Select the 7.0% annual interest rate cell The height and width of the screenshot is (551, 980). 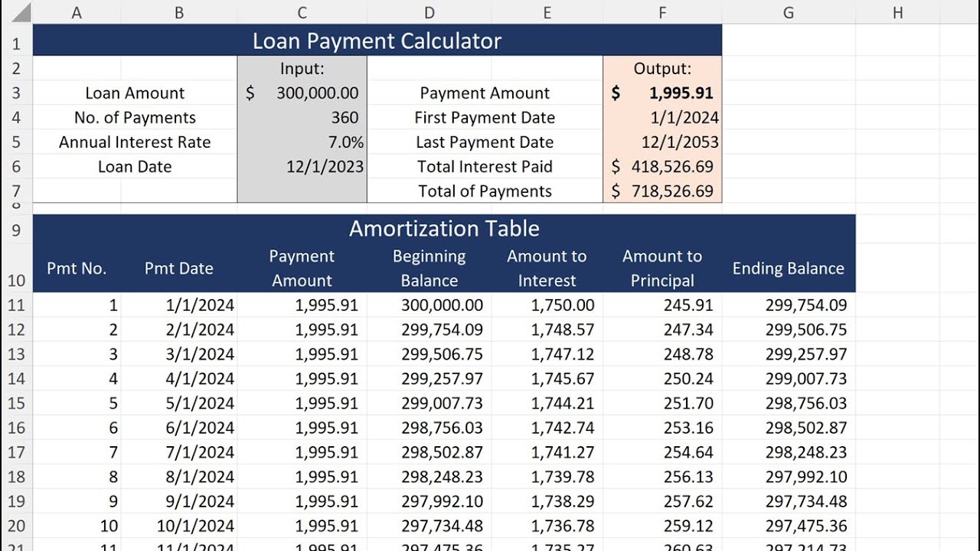tap(302, 142)
